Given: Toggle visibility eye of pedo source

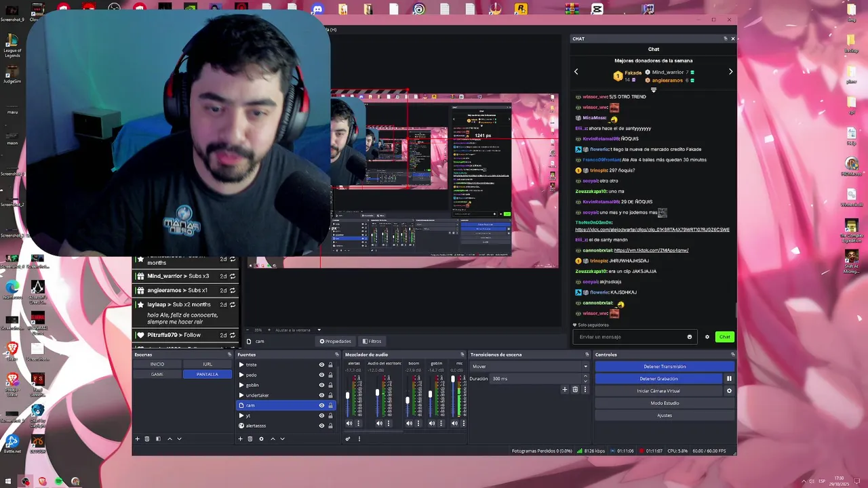Looking at the screenshot, I should [x=321, y=375].
